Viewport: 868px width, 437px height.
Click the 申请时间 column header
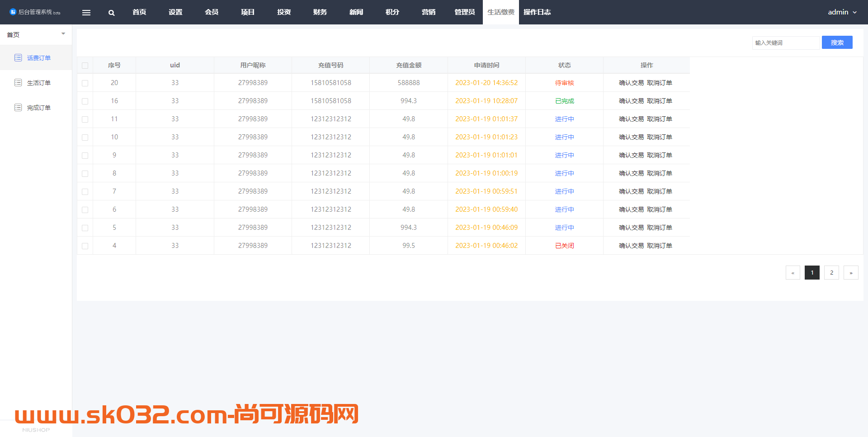(486, 65)
